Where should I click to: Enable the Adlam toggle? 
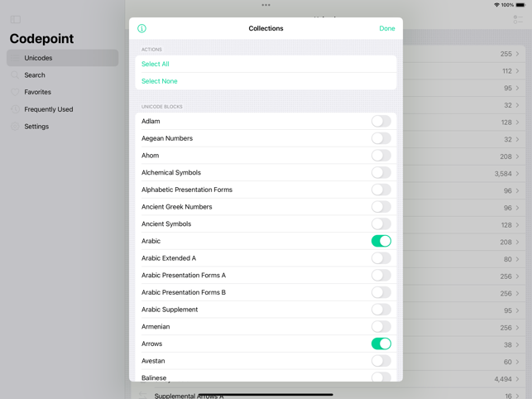(x=381, y=121)
